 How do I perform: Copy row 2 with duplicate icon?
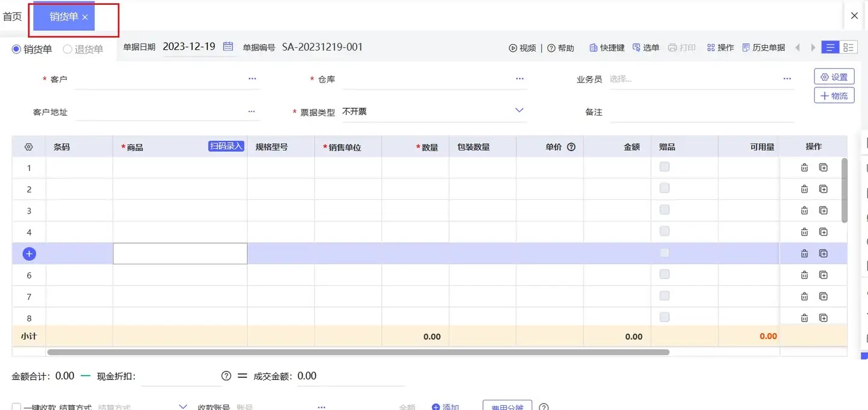click(823, 189)
